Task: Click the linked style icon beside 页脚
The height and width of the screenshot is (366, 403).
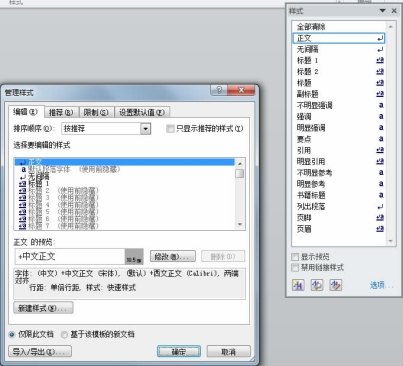Action: pyautogui.click(x=380, y=218)
